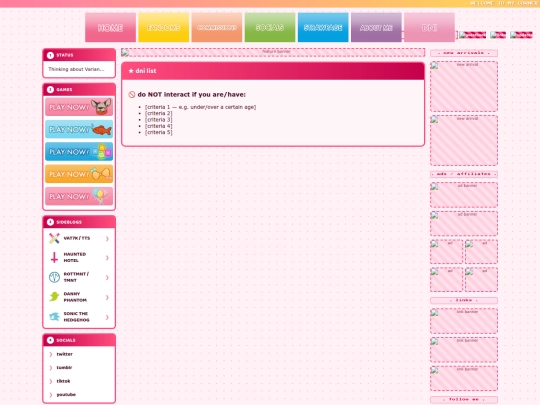
Task: Click the orange Play Now button
Action: pyautogui.click(x=79, y=174)
